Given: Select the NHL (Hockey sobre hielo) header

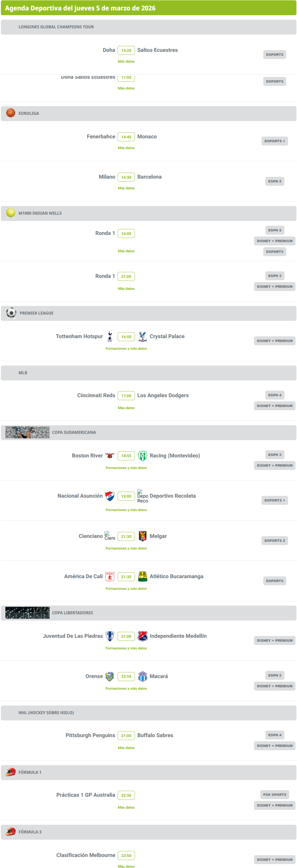Looking at the screenshot, I should 46,712.
